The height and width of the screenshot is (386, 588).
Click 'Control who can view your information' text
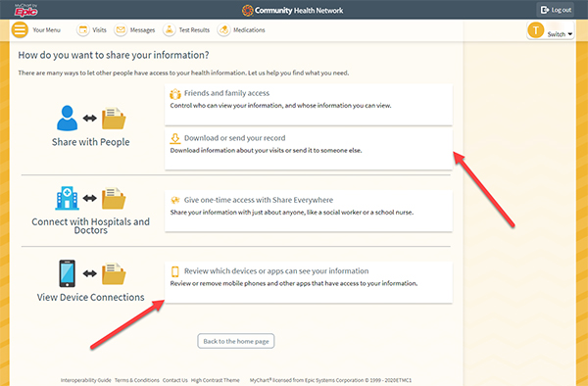click(x=280, y=106)
